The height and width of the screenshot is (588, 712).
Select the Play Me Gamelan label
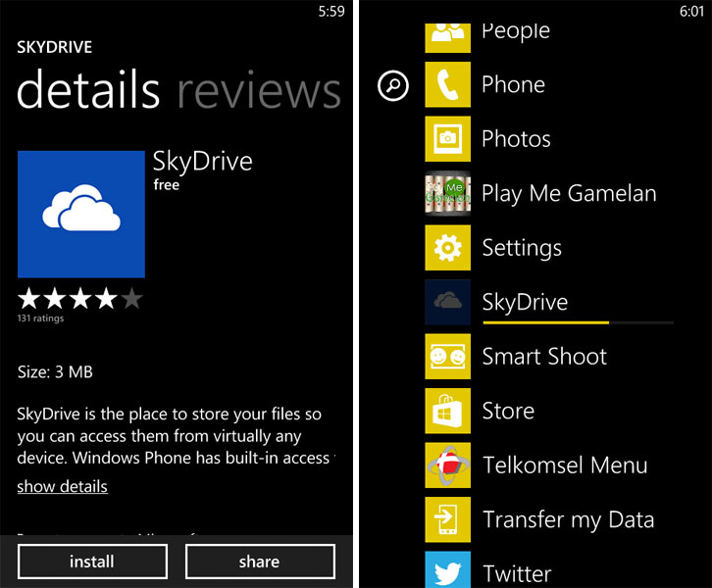point(570,194)
